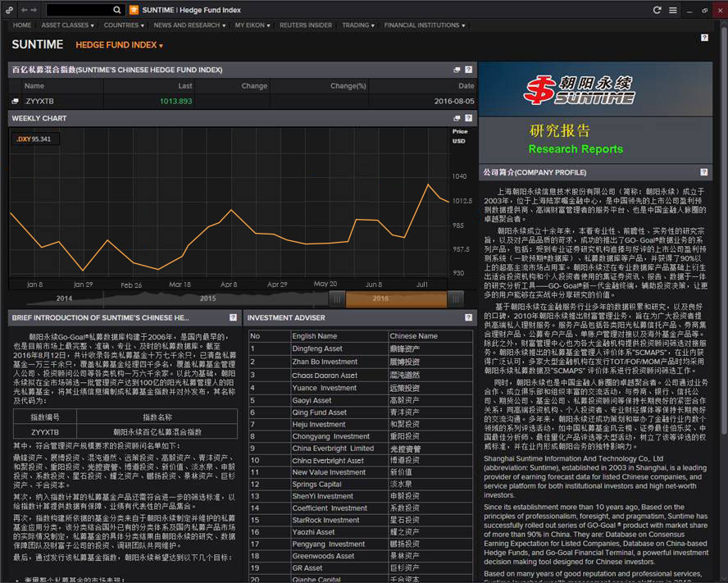Open help icon below the window controls
This screenshot has width=728, height=583.
(704, 38)
